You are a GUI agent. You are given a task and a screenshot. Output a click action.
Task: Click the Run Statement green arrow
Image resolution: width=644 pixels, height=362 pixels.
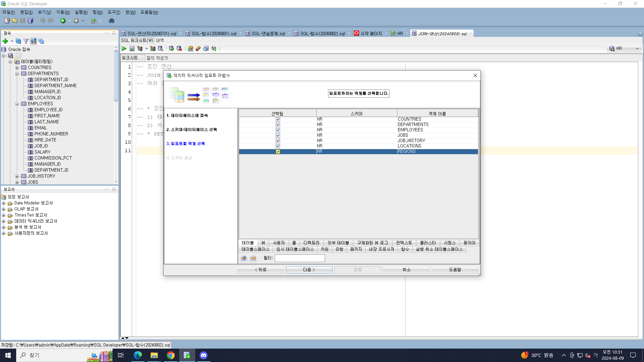pos(124,49)
